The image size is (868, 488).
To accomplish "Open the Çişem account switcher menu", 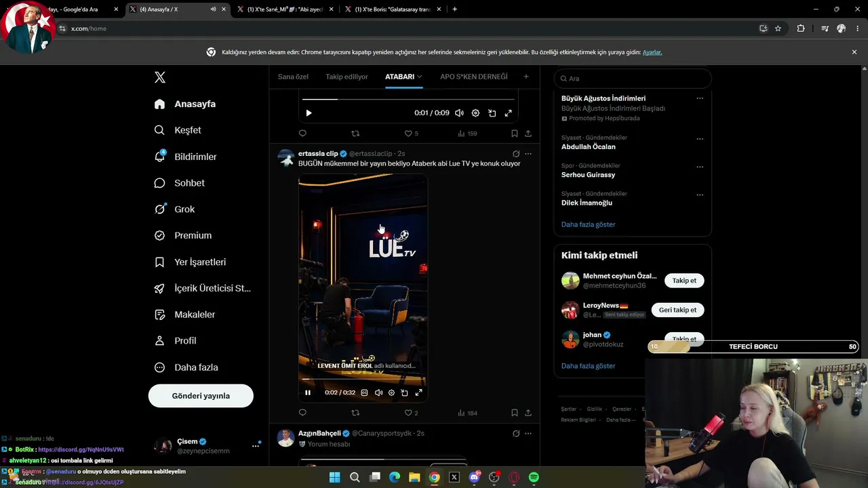I will (x=256, y=445).
